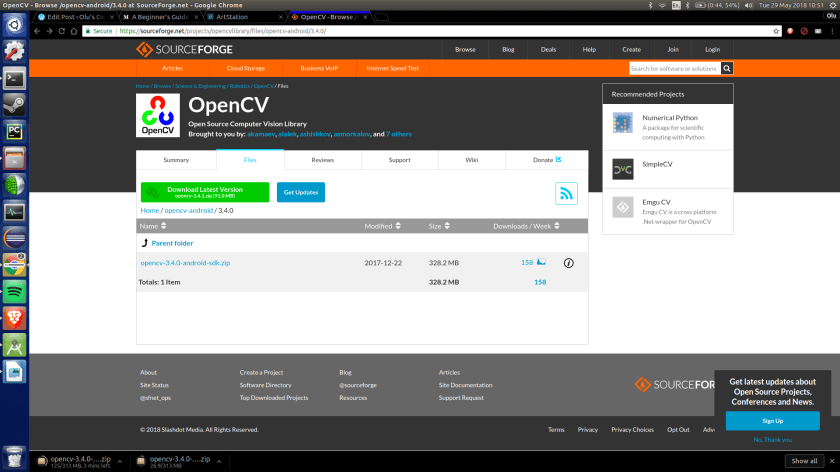Click the OpenCV project logo

[x=158, y=115]
